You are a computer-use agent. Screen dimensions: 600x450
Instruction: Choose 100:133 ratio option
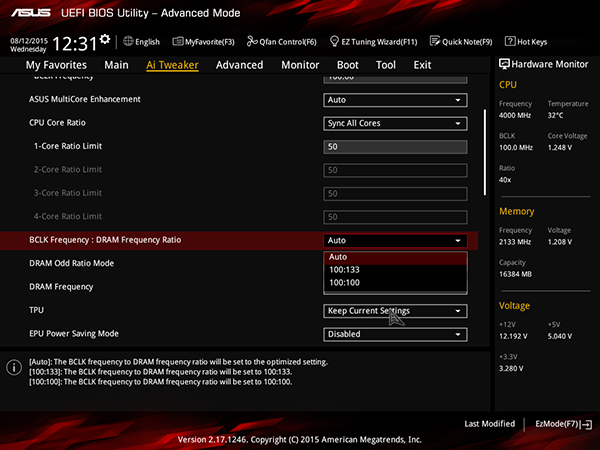click(395, 270)
